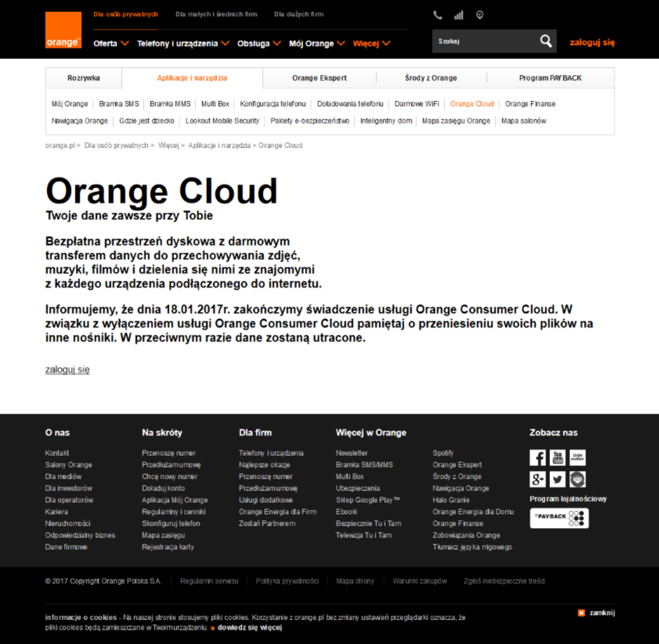
Task: Open the Facebook icon in the footer
Action: click(x=537, y=458)
